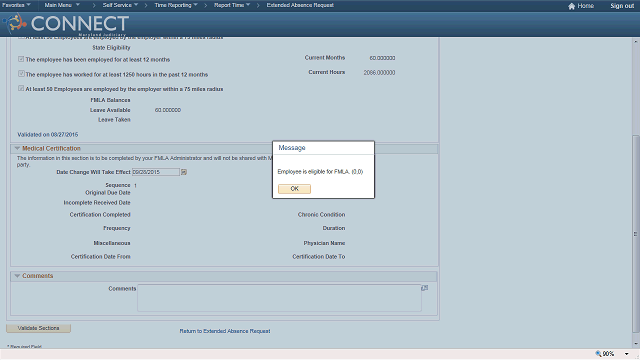Collapse the Comments section
The width and height of the screenshot is (640, 360).
tap(17, 276)
